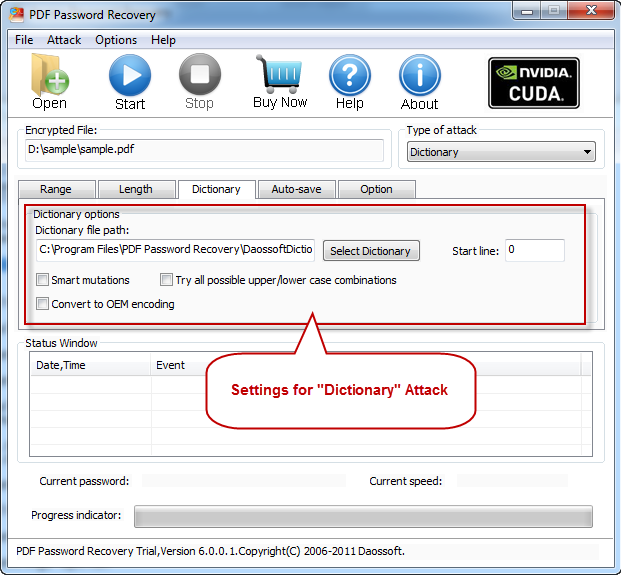621x575 pixels.
Task: Click the Progress indicator bar
Action: (363, 516)
